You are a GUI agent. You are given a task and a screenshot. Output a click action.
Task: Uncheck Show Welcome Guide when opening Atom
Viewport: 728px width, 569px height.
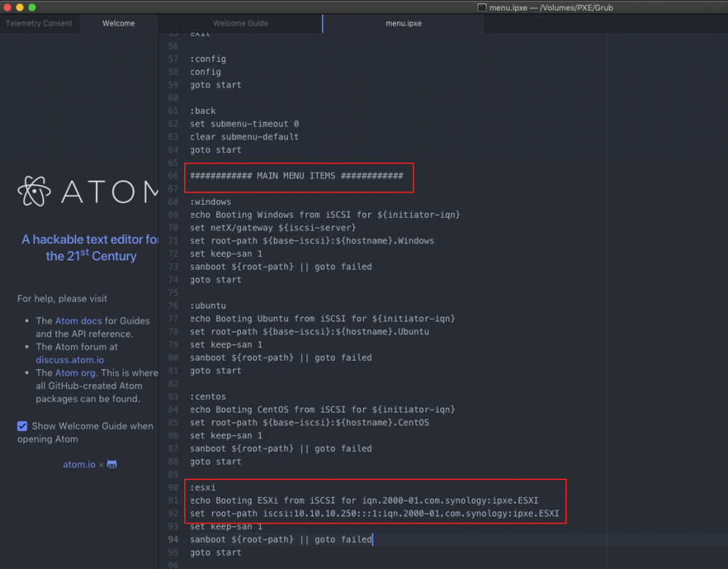click(22, 426)
